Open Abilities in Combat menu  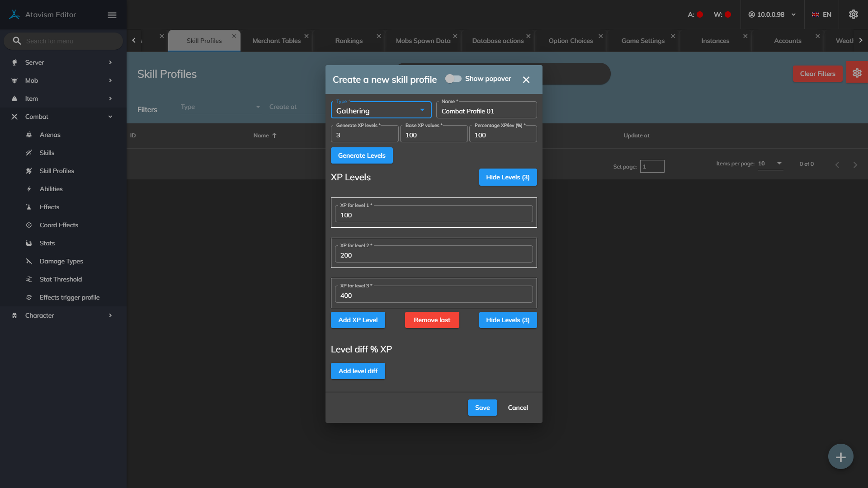pyautogui.click(x=51, y=189)
